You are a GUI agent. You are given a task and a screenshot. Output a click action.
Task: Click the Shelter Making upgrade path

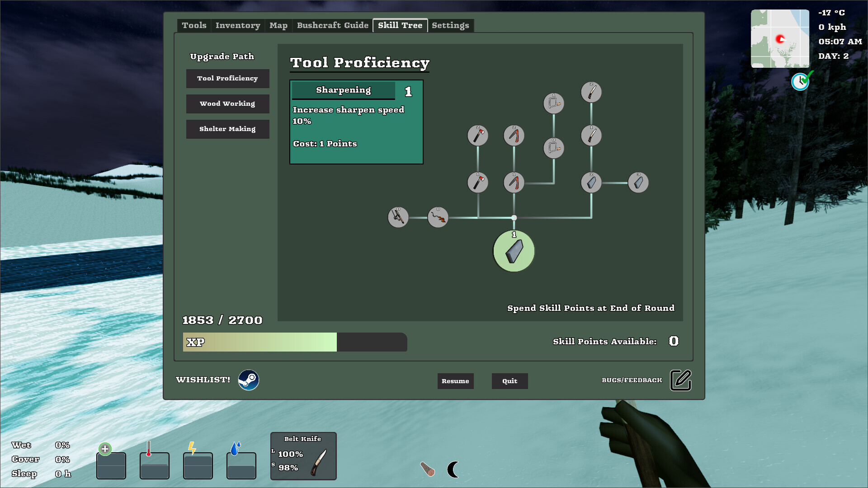coord(227,129)
